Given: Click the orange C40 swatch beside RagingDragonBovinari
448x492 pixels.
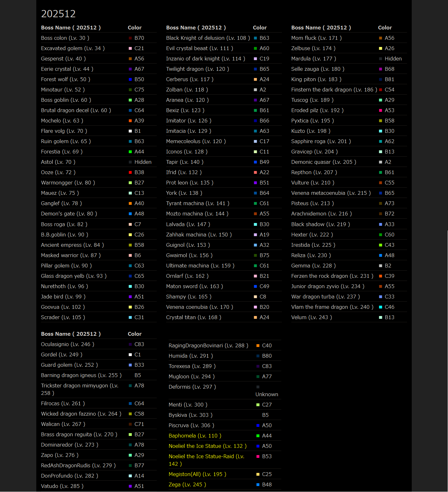Looking at the screenshot, I should (x=258, y=346).
